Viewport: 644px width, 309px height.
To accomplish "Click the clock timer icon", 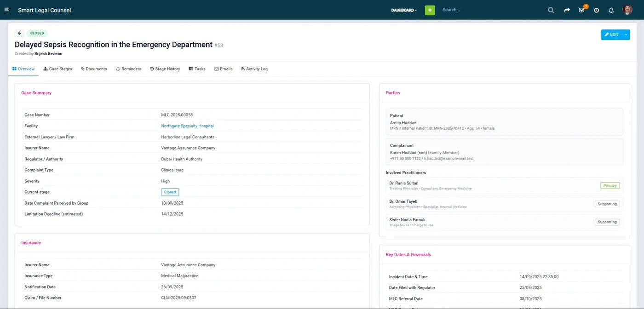I will coord(596,10).
